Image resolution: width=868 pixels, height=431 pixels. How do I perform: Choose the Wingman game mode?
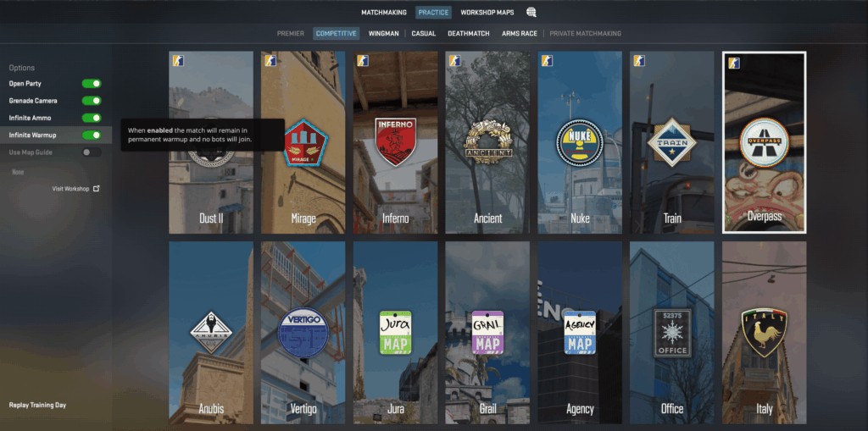click(x=384, y=34)
